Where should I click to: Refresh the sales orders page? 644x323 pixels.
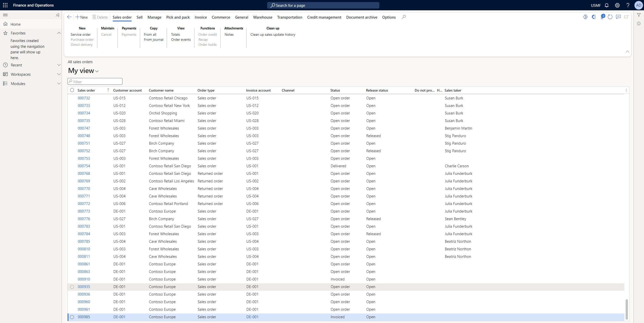(610, 17)
